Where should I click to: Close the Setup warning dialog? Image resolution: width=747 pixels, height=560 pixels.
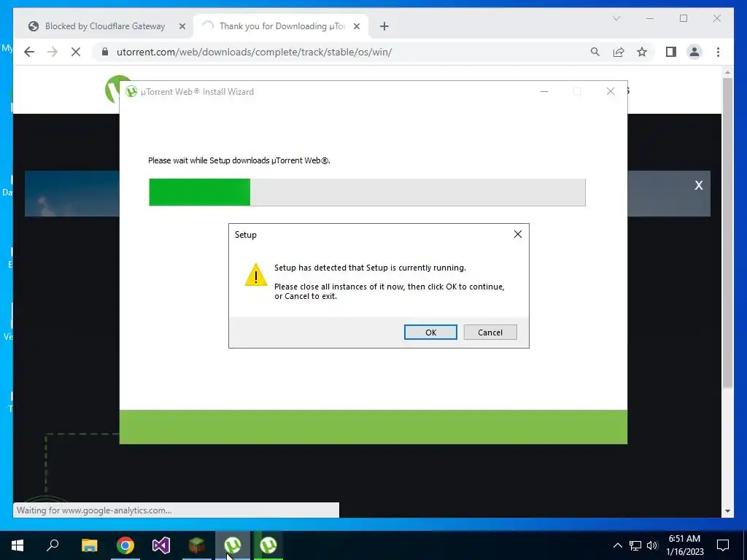(x=518, y=234)
